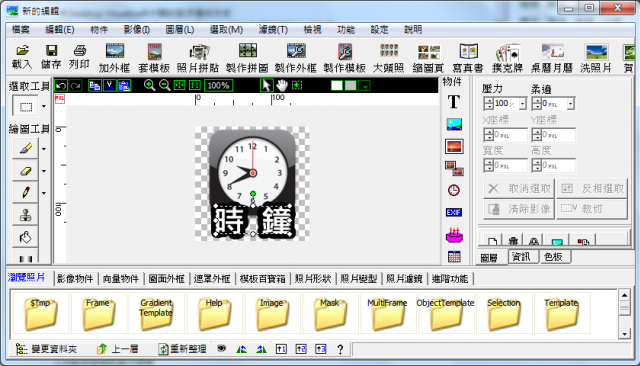Open the 大頭照 ID photo tool

(389, 57)
